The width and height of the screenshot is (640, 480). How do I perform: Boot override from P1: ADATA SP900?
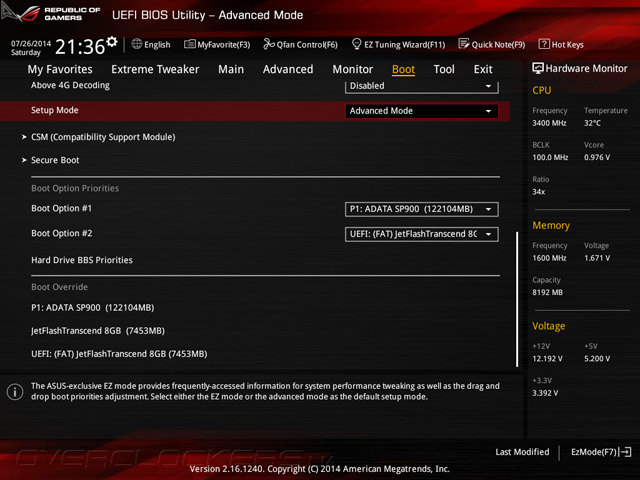pos(93,308)
